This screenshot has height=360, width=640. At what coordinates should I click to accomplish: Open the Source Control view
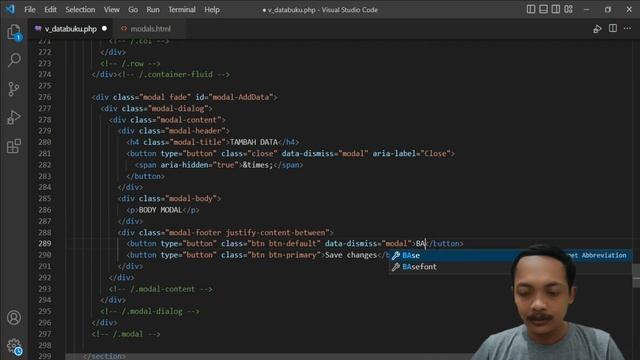[x=14, y=89]
